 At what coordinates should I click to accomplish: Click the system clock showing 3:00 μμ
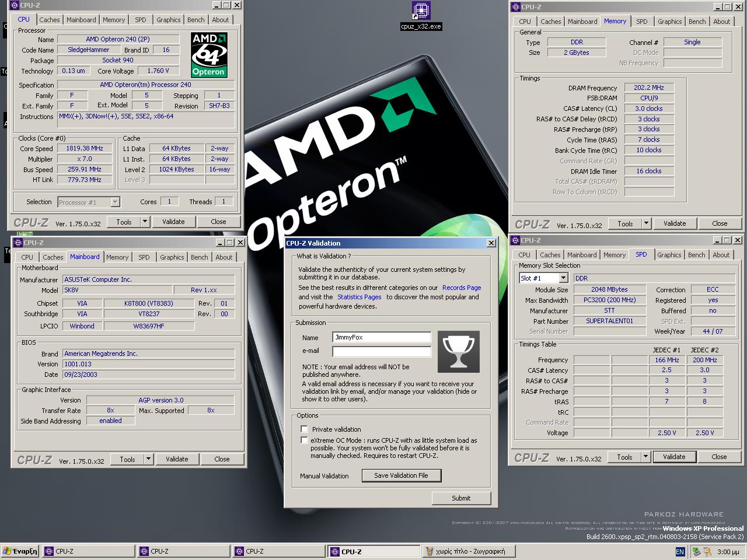tap(728, 551)
